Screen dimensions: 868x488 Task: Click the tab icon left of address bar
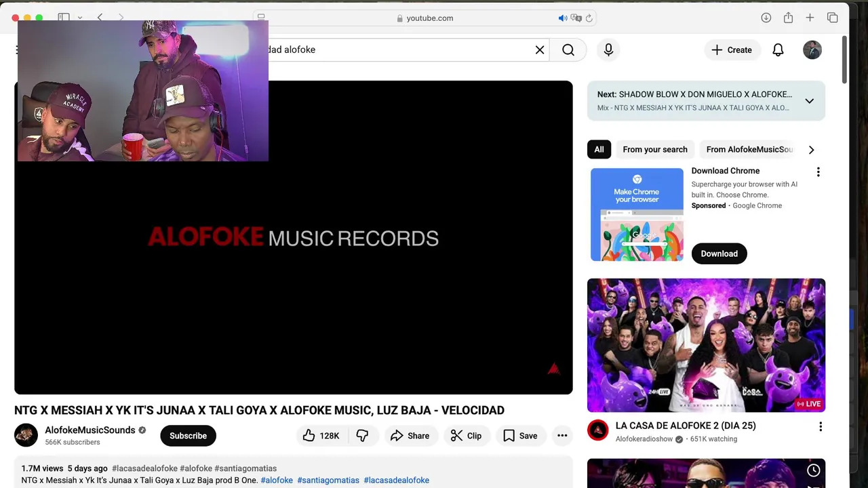(x=261, y=17)
